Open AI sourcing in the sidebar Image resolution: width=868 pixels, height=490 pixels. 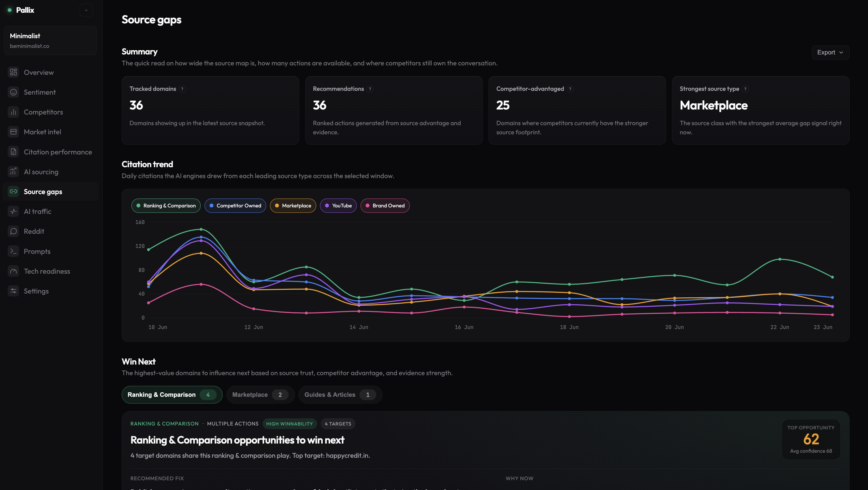click(50, 172)
